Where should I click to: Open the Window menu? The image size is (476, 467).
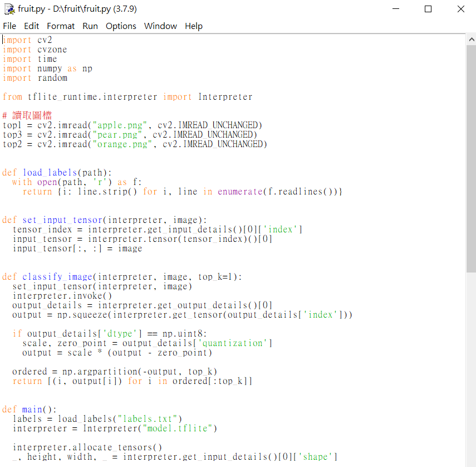click(160, 26)
